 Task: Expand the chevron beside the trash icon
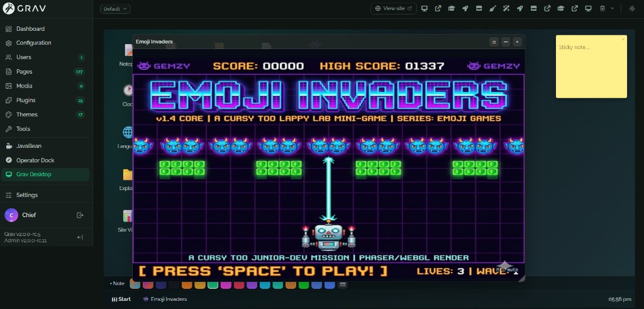[613, 8]
